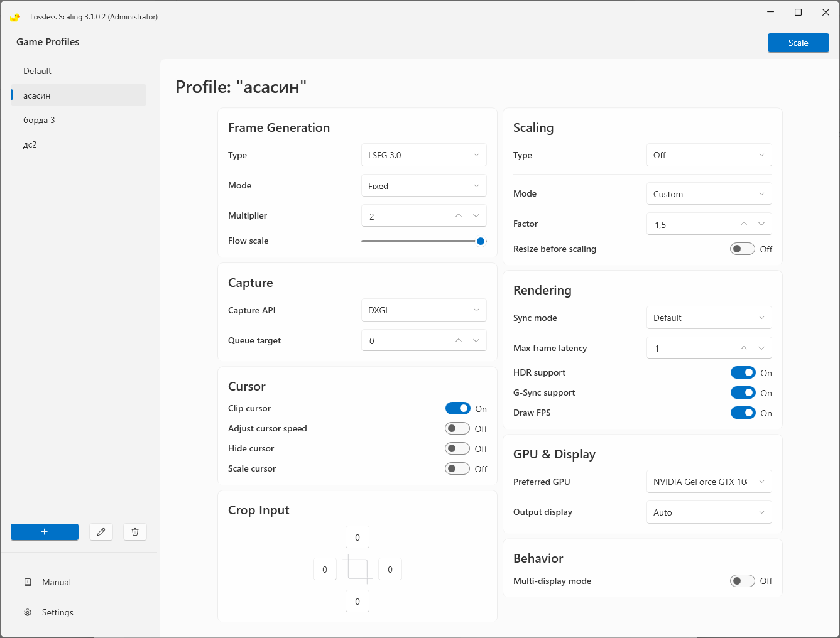Select the Default game profile
Viewport: 840px width, 638px height.
pyautogui.click(x=38, y=71)
